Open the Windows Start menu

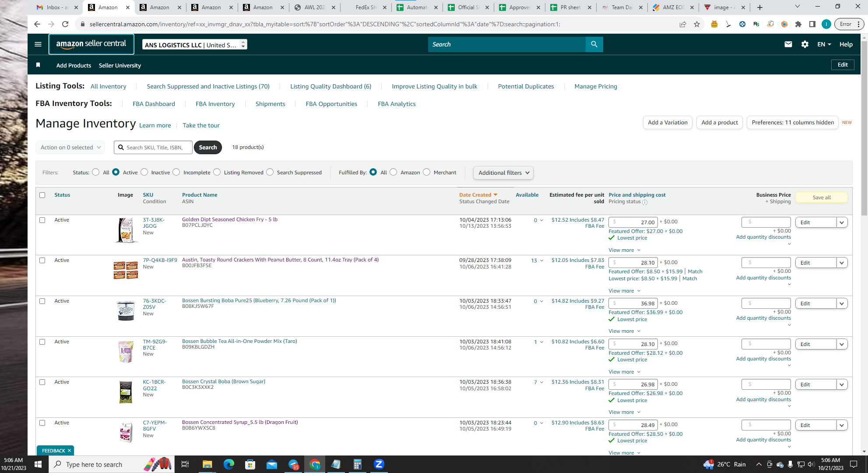click(x=38, y=464)
